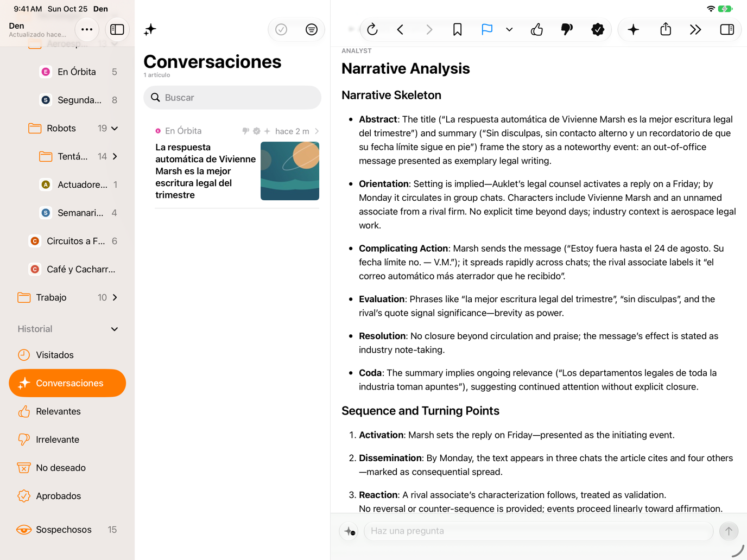Tap the sparkle icon above Conversaciones
747x560 pixels.
150,30
